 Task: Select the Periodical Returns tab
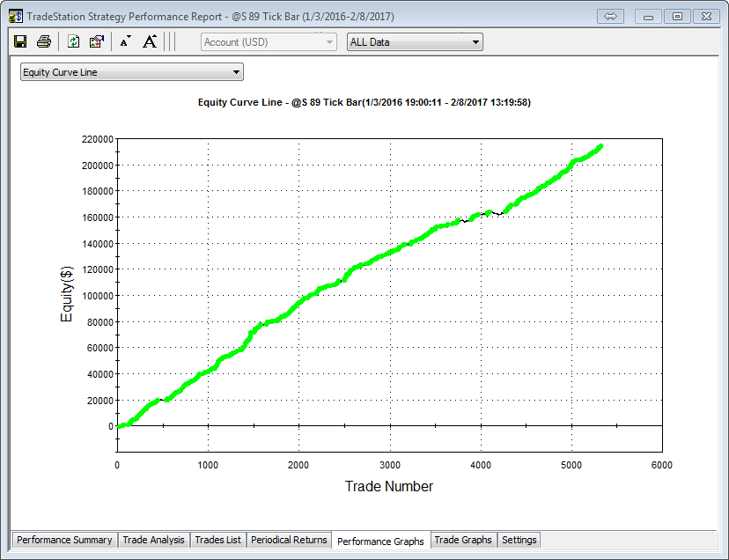289,540
